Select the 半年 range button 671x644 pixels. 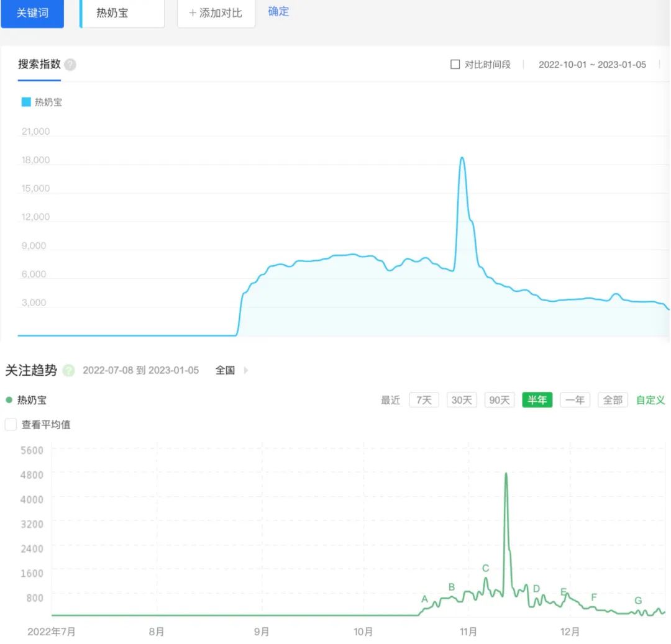[x=537, y=401]
